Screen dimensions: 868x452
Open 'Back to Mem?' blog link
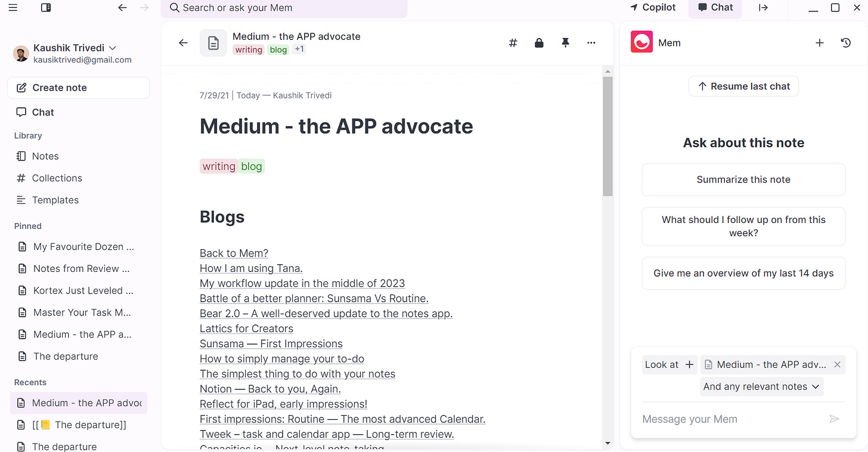point(234,253)
